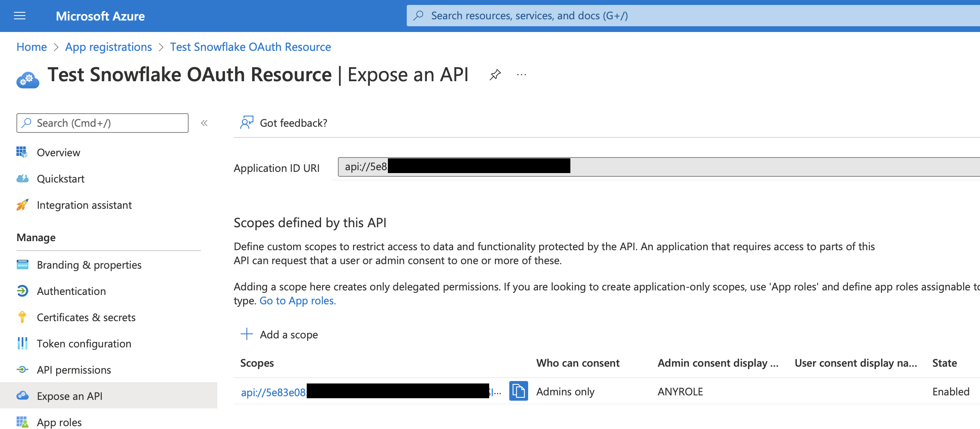The width and height of the screenshot is (980, 429).
Task: Copy the scope URI to clipboard
Action: (x=518, y=391)
